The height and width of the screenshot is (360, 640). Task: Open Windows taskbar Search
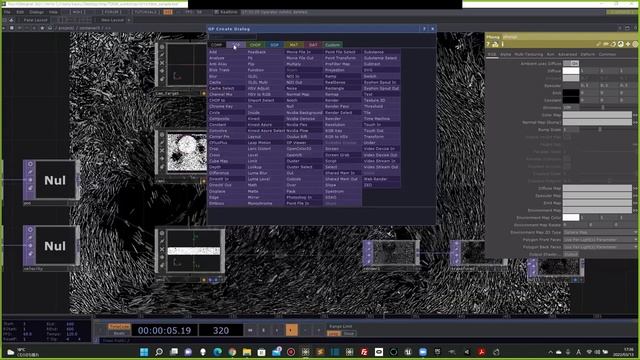point(159,352)
